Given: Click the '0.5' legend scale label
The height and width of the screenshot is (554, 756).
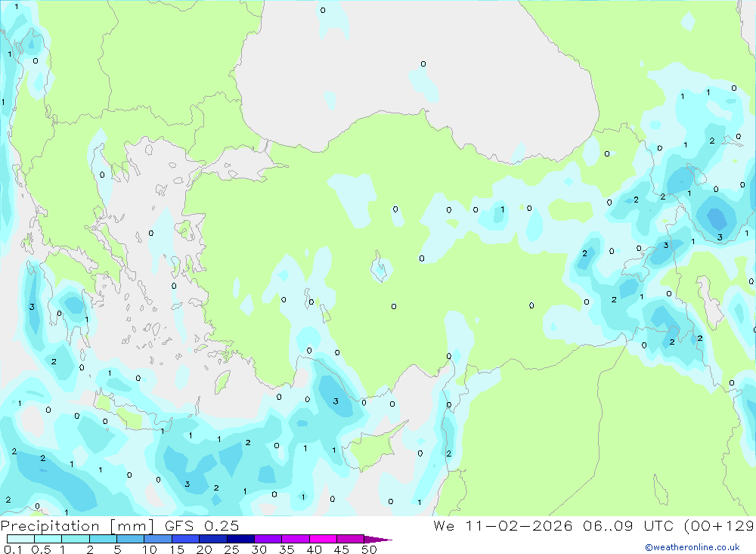Looking at the screenshot, I should [x=41, y=549].
